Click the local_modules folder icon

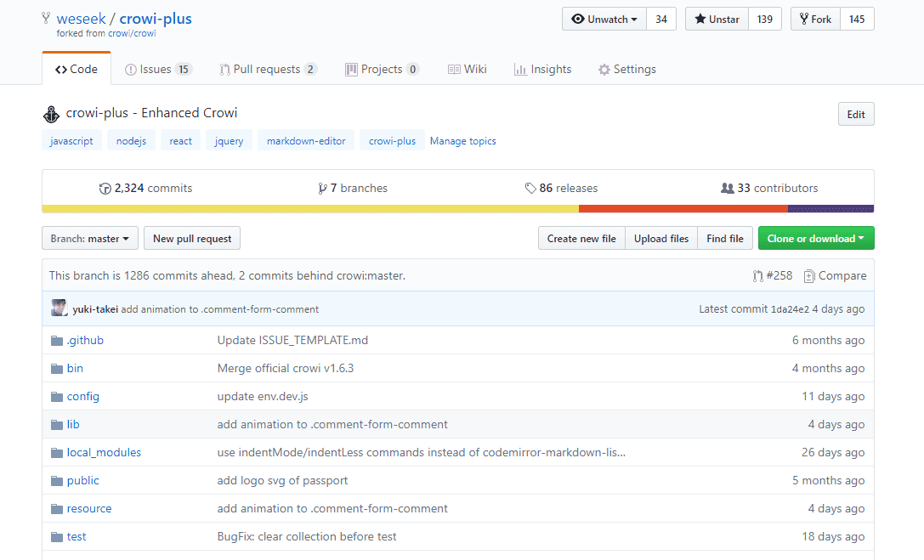[x=57, y=453]
